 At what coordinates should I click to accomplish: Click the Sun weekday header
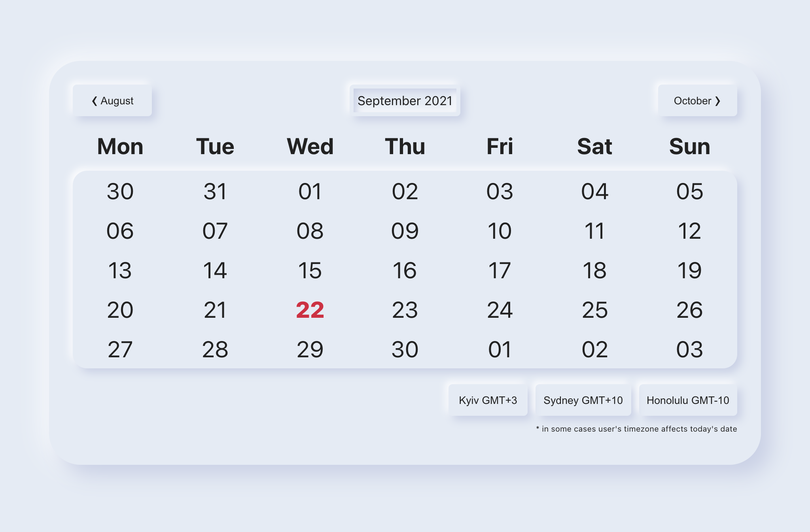point(689,147)
